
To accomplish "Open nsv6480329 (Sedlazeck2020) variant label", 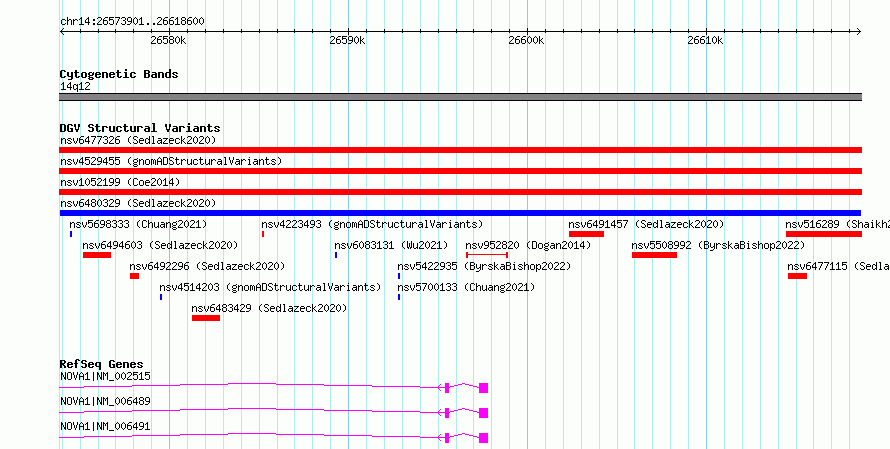I will click(138, 203).
